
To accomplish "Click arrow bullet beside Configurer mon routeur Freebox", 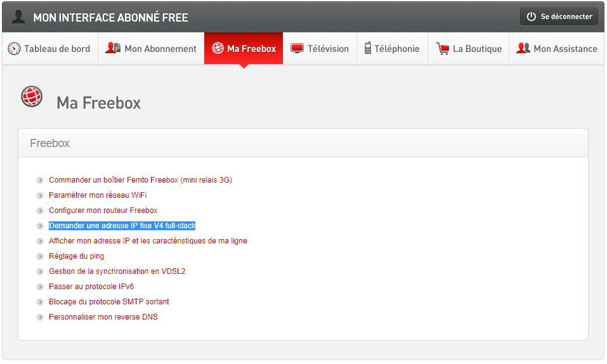I will point(40,211).
